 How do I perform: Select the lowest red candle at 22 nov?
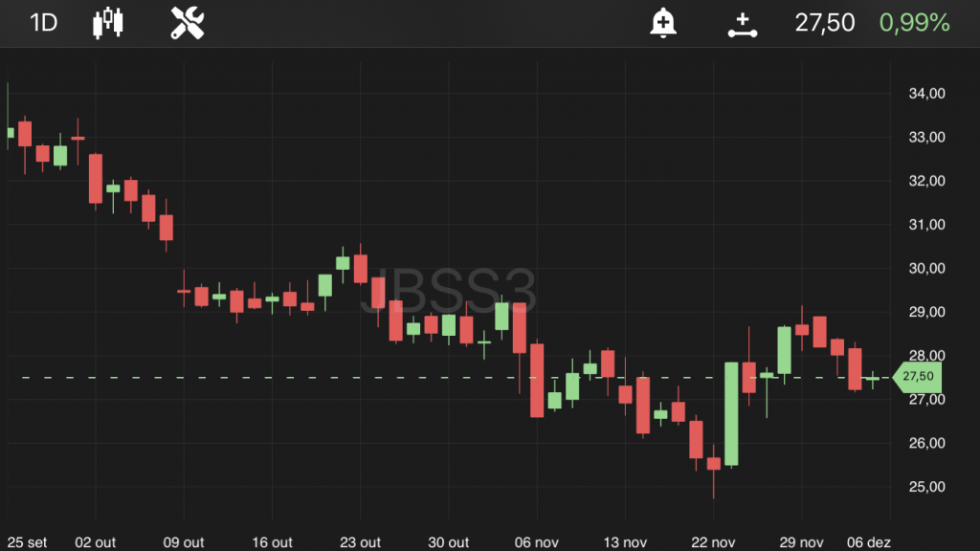point(714,464)
